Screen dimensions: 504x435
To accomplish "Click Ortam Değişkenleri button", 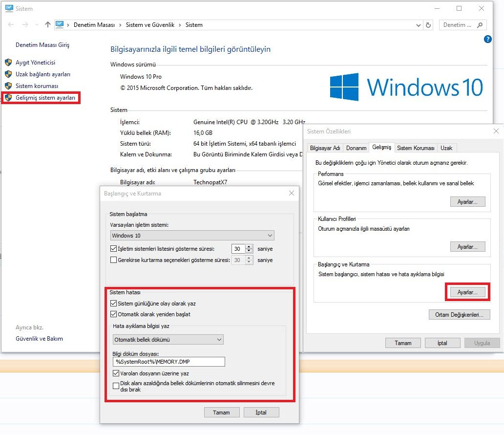I will pyautogui.click(x=460, y=315).
